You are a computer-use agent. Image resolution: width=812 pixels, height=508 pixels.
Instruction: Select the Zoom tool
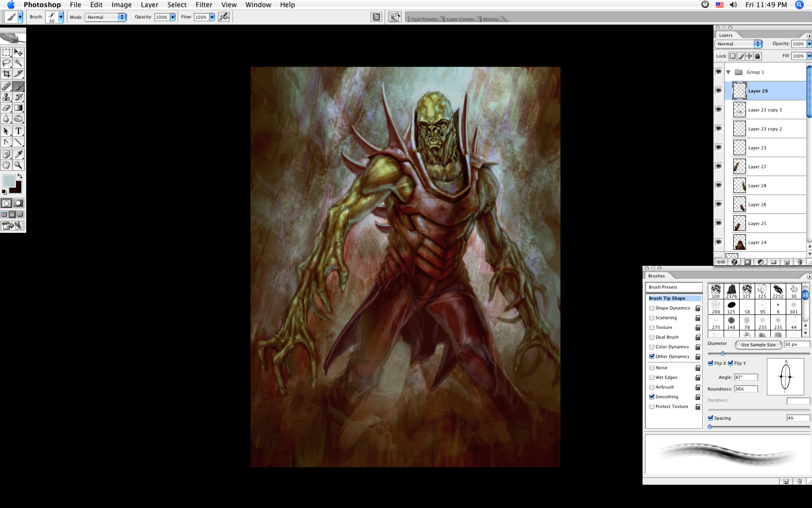tap(18, 165)
